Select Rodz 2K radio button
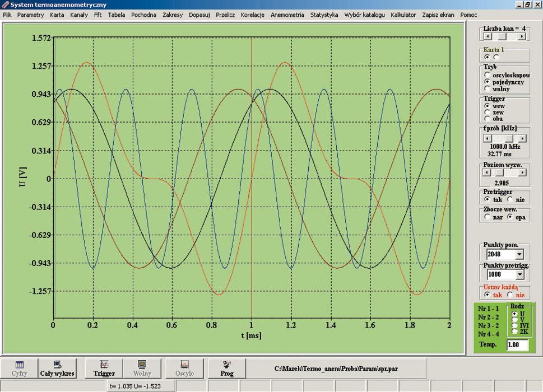The image size is (543, 392). (x=514, y=332)
